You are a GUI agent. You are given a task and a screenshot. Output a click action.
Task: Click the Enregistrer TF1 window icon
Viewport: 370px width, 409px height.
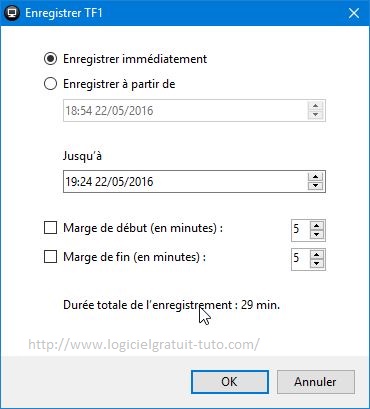pyautogui.click(x=12, y=13)
